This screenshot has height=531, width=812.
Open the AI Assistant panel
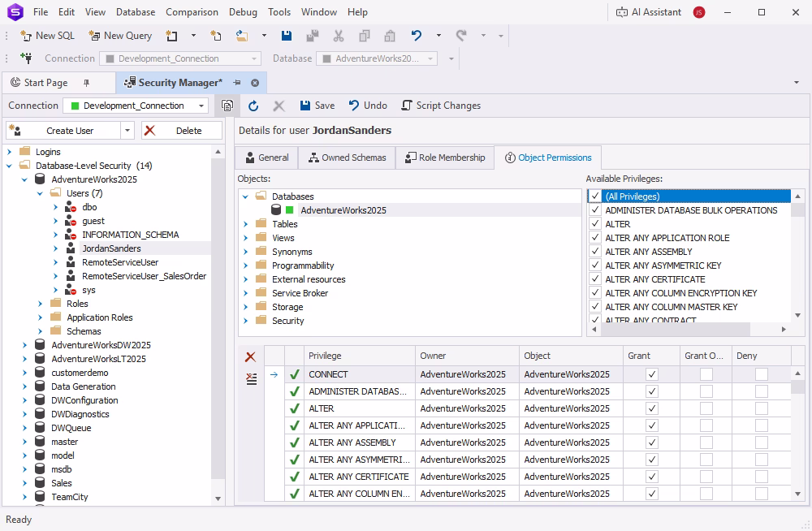pyautogui.click(x=648, y=12)
